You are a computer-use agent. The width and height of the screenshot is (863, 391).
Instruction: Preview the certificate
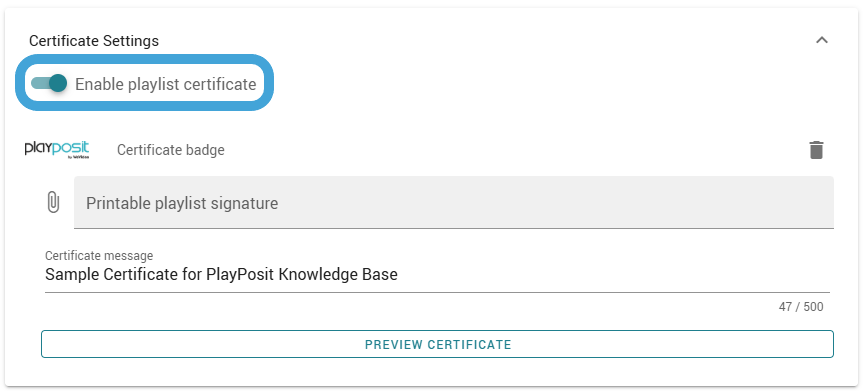[438, 345]
